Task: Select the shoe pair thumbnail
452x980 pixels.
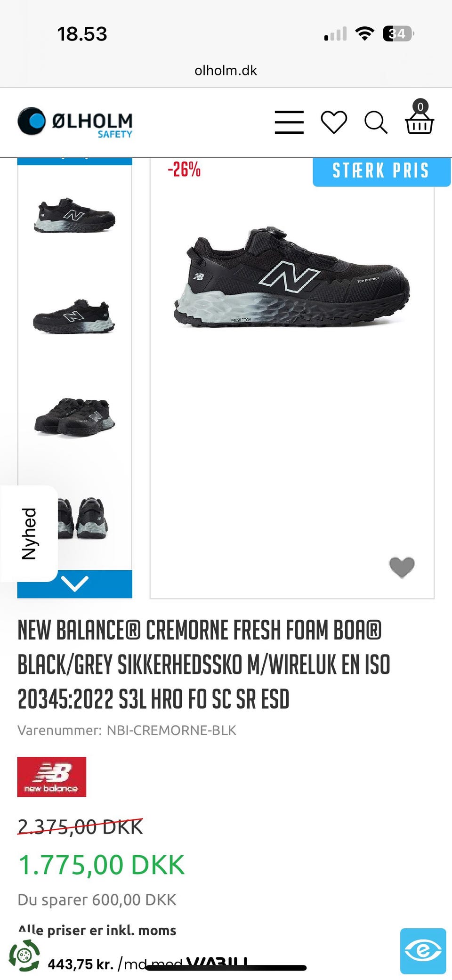Action: [74, 416]
